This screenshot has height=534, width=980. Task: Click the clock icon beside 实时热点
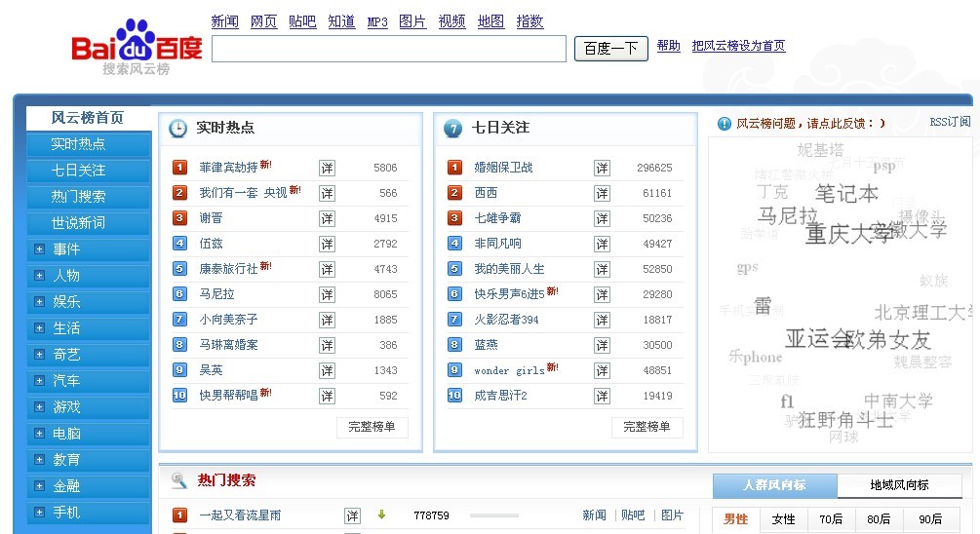[x=178, y=129]
